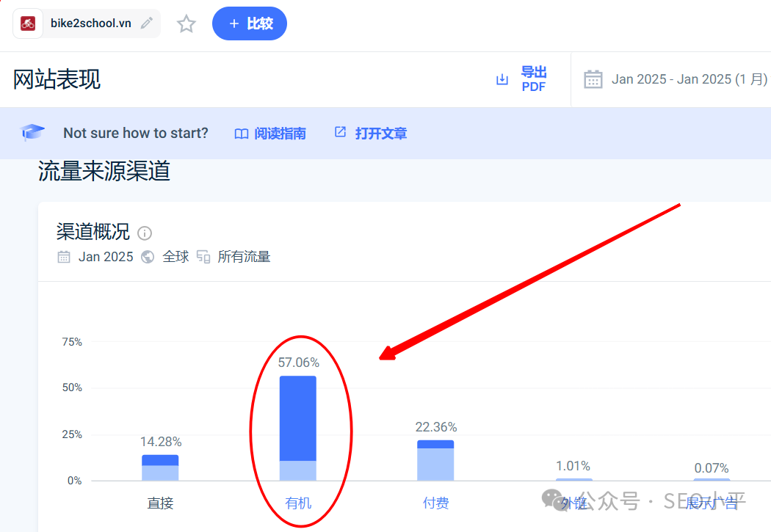This screenshot has height=532, width=771.
Task: Open the 阅读指南 guide link
Action: (280, 134)
